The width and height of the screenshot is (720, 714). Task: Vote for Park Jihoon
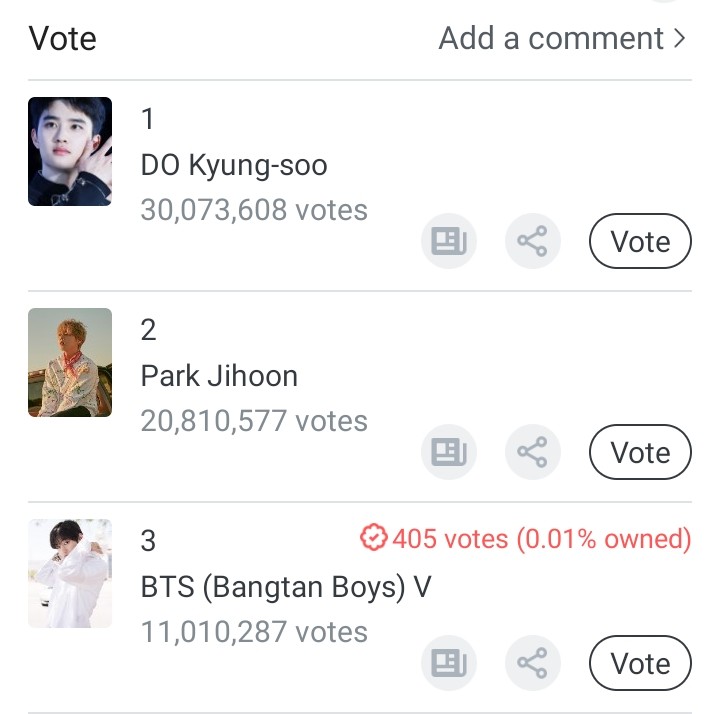[640, 452]
